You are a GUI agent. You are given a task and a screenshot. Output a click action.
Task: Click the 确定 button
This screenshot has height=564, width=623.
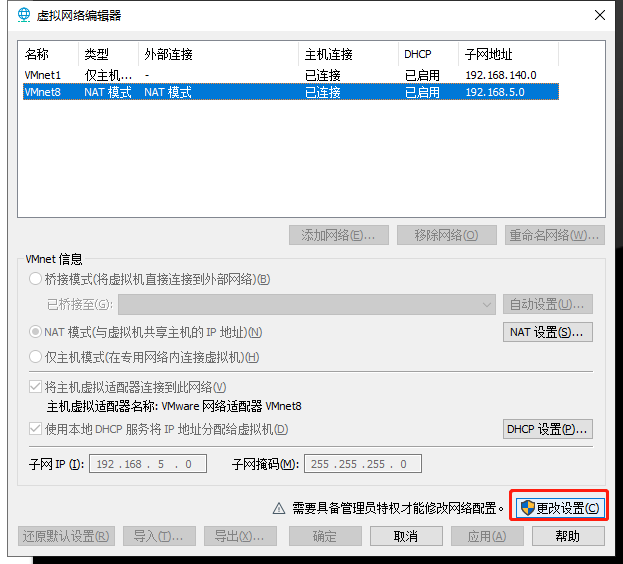325,536
